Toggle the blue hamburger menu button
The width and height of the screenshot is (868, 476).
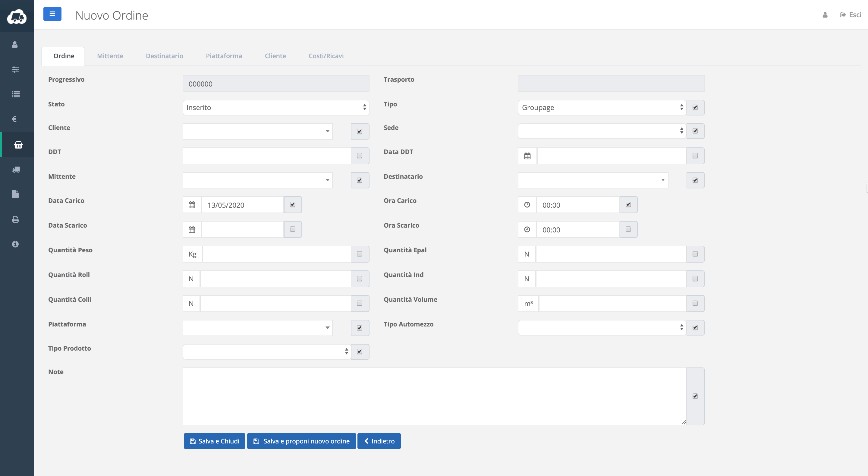point(52,14)
